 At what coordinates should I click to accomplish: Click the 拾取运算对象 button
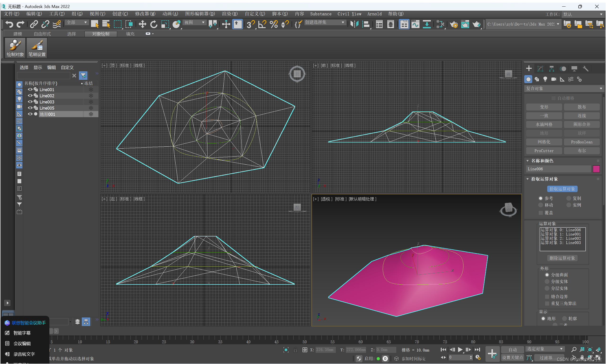(x=562, y=189)
